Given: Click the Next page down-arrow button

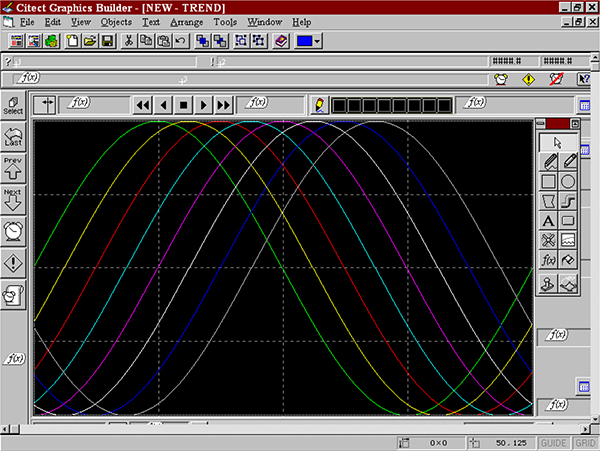Looking at the screenshot, I should click(x=13, y=200).
